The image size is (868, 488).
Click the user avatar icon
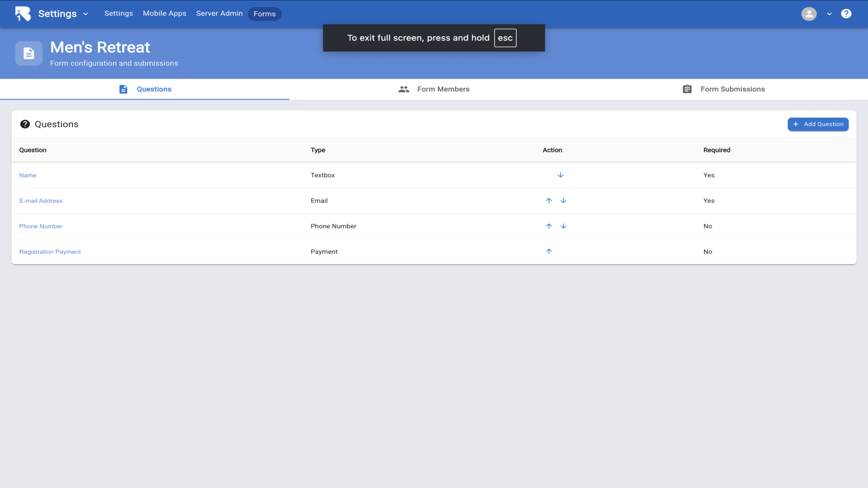click(x=809, y=14)
